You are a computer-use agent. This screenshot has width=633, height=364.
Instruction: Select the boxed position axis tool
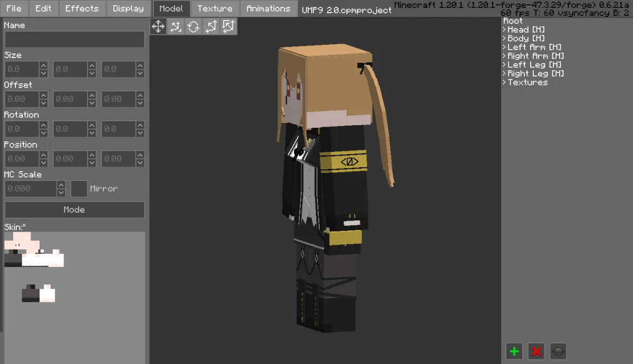click(228, 26)
